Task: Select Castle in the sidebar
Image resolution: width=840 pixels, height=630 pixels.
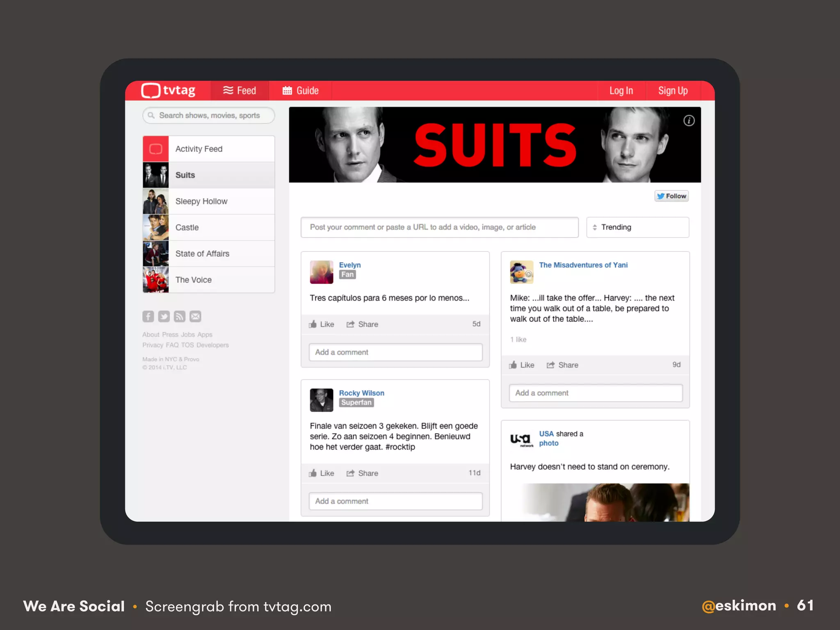Action: (209, 228)
